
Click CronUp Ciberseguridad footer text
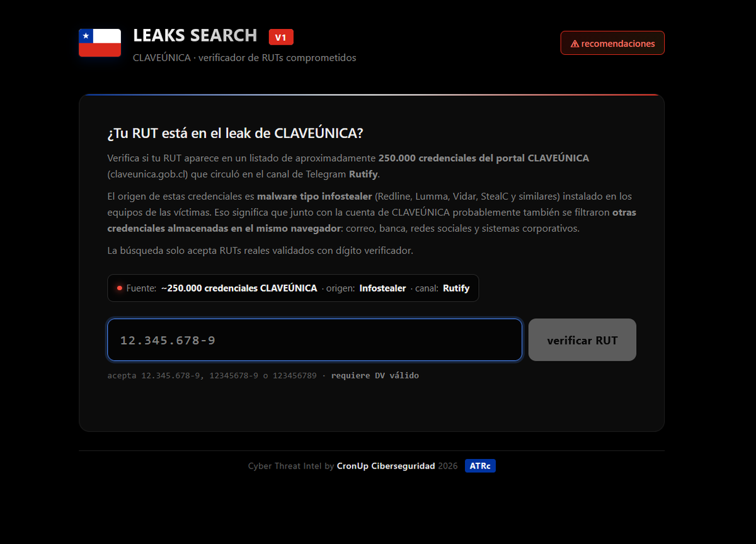pyautogui.click(x=386, y=466)
